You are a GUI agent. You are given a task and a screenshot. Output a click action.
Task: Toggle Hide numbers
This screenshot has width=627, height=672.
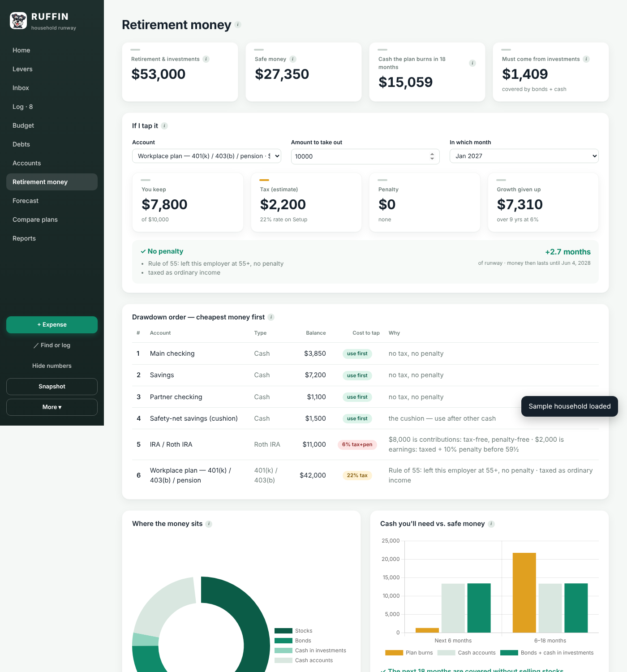[x=52, y=366]
